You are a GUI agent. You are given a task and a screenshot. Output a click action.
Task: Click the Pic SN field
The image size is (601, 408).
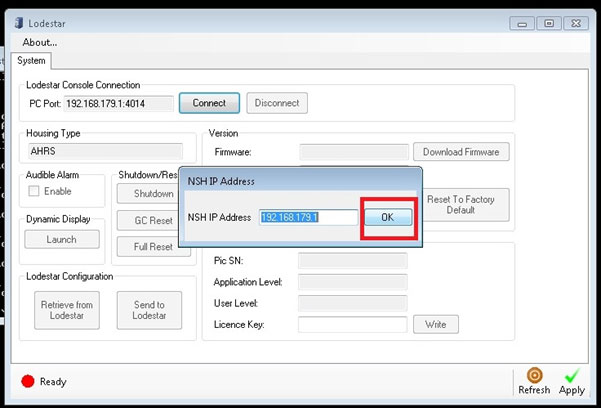(353, 261)
